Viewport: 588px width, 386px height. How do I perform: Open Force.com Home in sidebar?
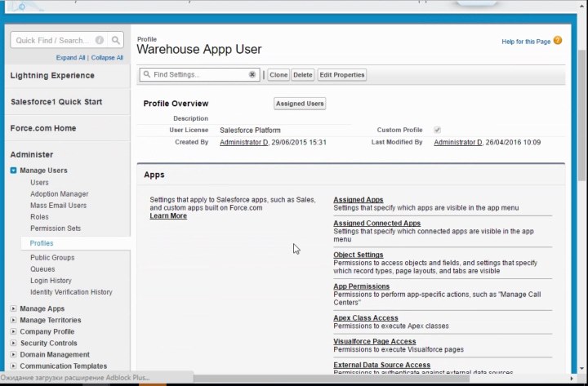click(x=43, y=128)
